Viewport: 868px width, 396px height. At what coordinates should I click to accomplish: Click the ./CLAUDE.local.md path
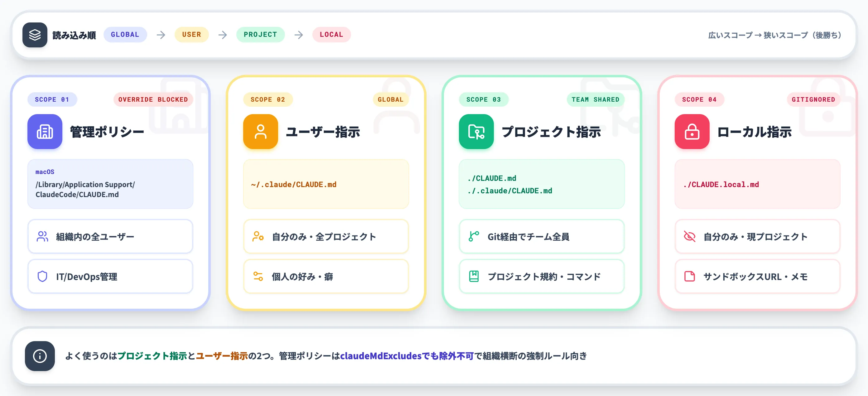tap(721, 184)
